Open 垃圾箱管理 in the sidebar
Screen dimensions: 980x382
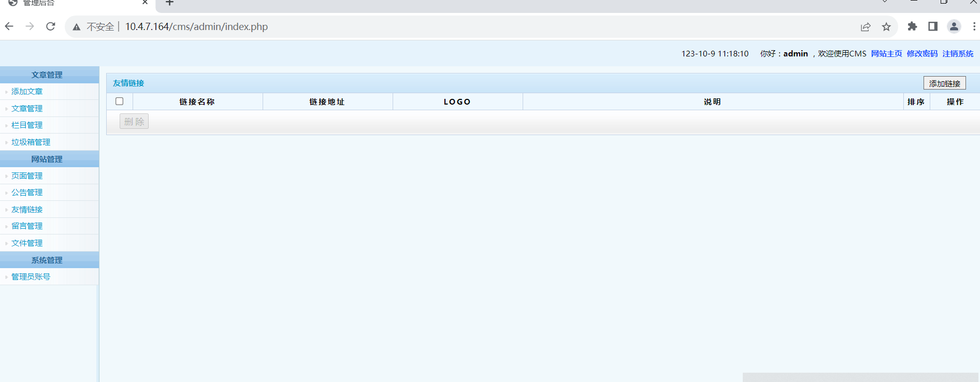tap(31, 142)
